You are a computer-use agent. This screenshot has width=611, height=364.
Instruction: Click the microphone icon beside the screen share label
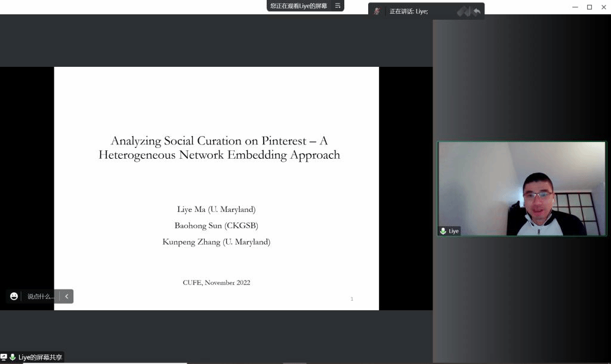click(x=13, y=357)
